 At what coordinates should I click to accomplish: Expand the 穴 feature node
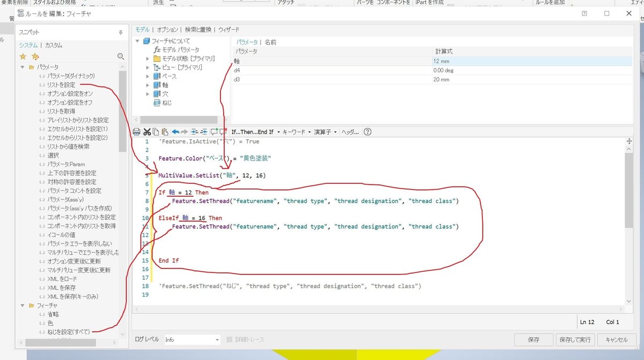tap(148, 94)
